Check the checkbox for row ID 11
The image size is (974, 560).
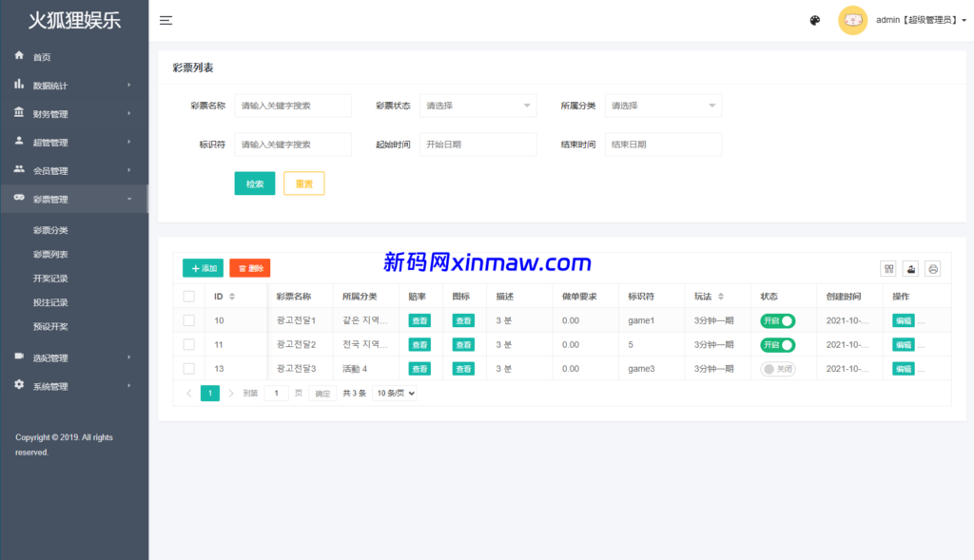[x=189, y=344]
